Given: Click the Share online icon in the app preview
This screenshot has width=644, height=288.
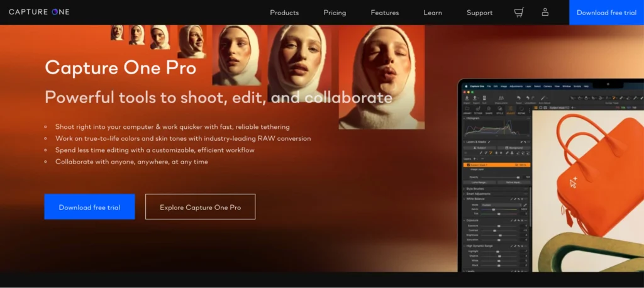Looking at the screenshot, I should [x=501, y=97].
